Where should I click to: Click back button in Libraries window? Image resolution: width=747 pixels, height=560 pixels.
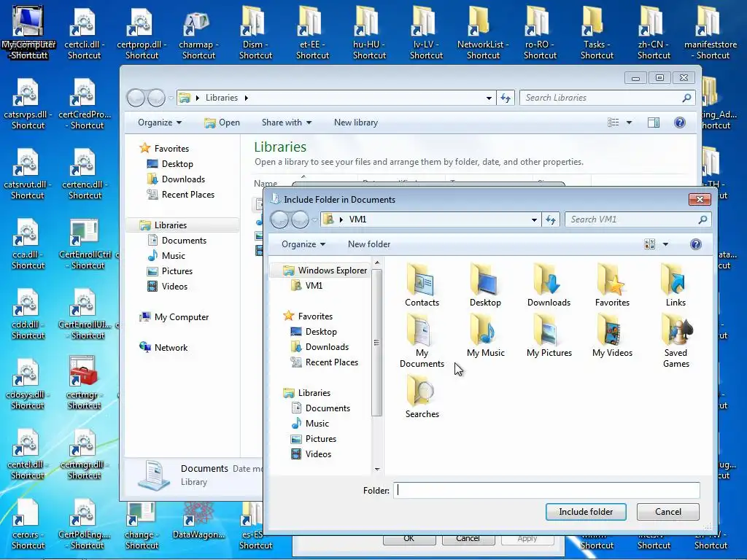(136, 98)
